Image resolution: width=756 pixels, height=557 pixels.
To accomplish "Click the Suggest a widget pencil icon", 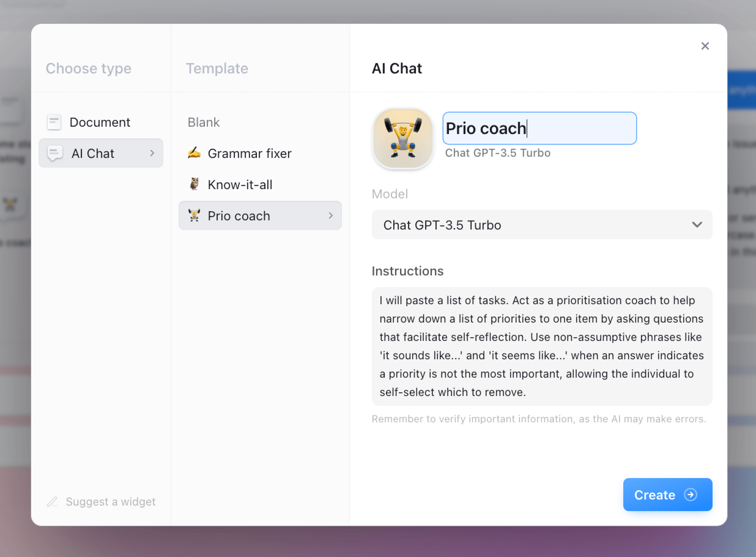I will tap(52, 502).
